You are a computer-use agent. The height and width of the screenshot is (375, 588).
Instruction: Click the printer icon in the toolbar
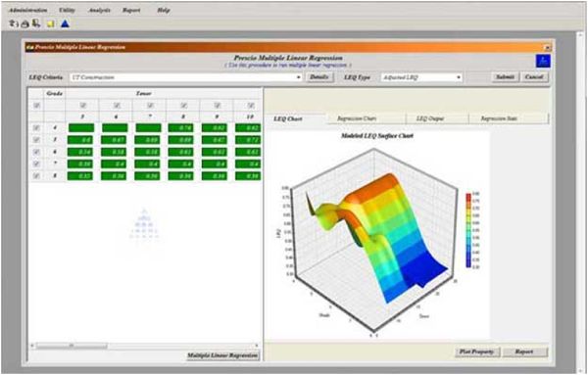pyautogui.click(x=24, y=23)
